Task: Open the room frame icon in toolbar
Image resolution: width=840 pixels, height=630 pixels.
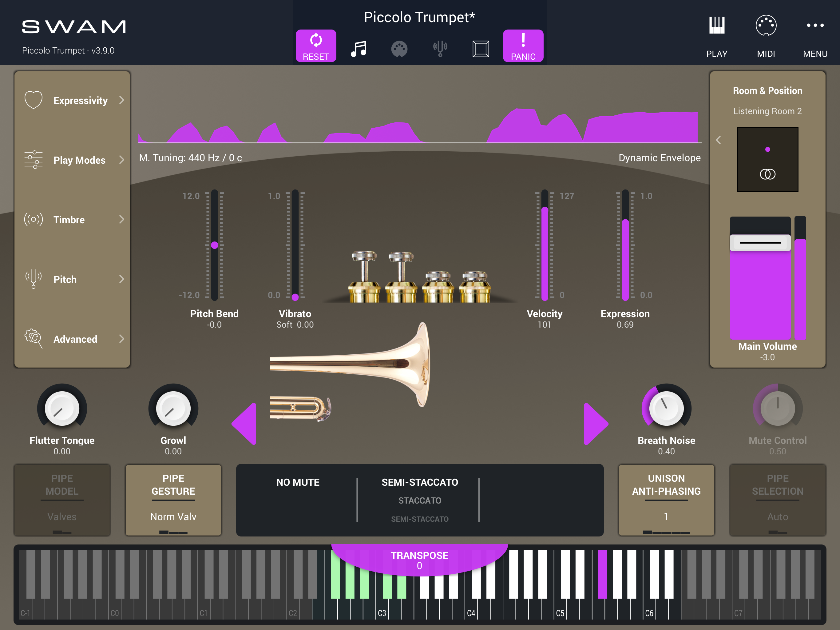Action: point(480,49)
